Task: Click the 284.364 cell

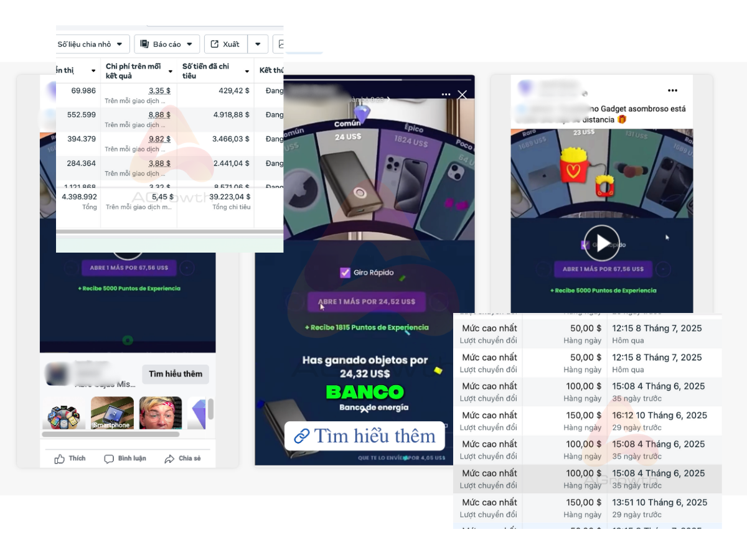Action: pyautogui.click(x=81, y=163)
